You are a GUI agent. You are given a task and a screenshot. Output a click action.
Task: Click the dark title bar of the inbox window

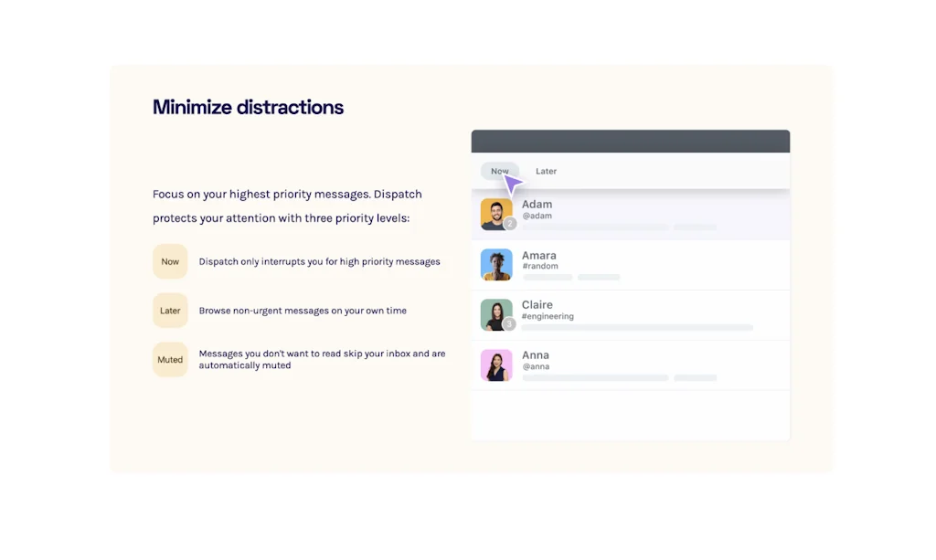coord(631,140)
